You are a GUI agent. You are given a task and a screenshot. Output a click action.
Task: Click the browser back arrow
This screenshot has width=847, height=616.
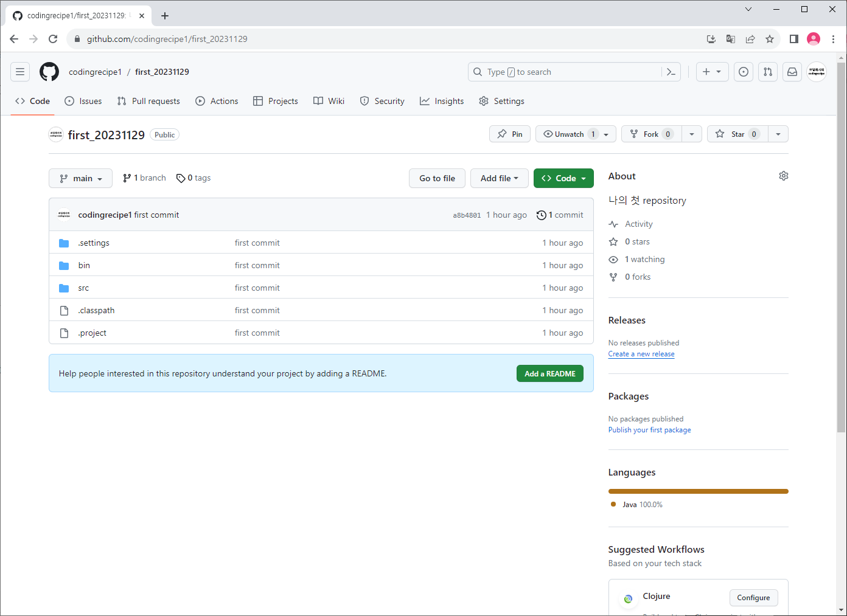(x=14, y=39)
